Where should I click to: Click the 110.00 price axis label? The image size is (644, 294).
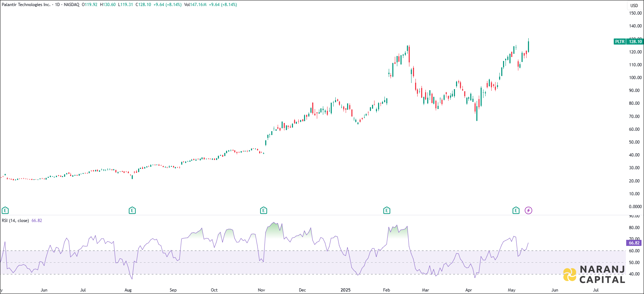[635, 65]
